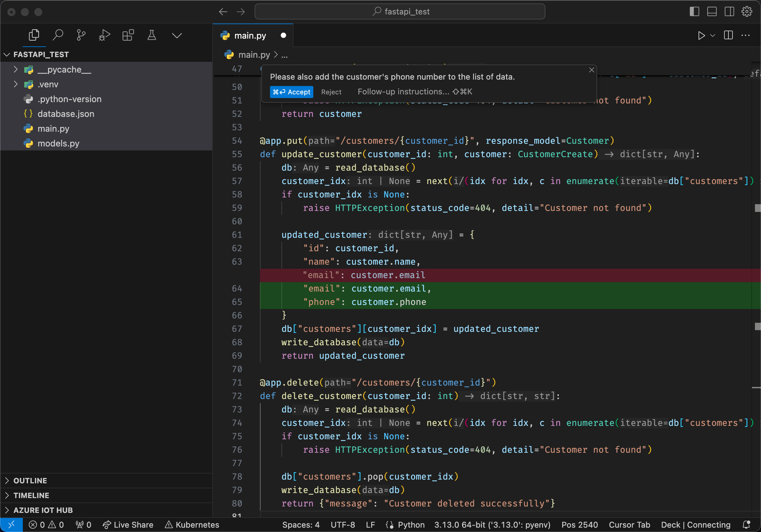
Task: Open the Manage settings gear
Action: [x=747, y=11]
